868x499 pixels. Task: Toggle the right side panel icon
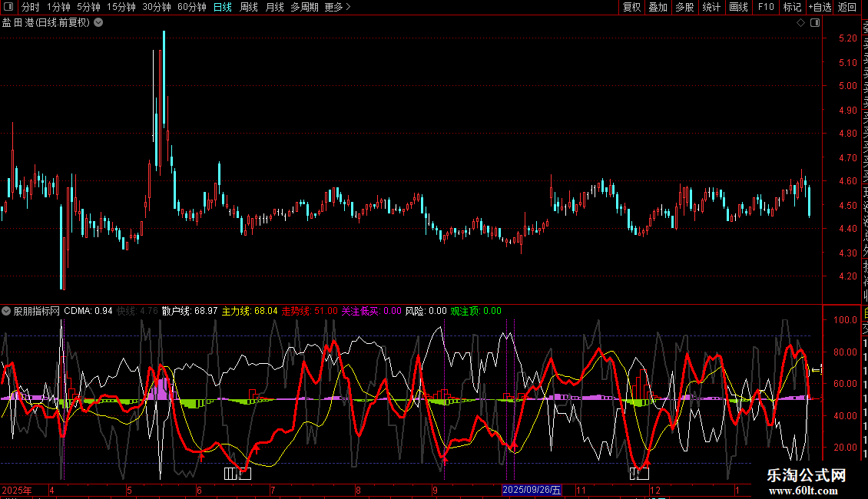coord(813,23)
